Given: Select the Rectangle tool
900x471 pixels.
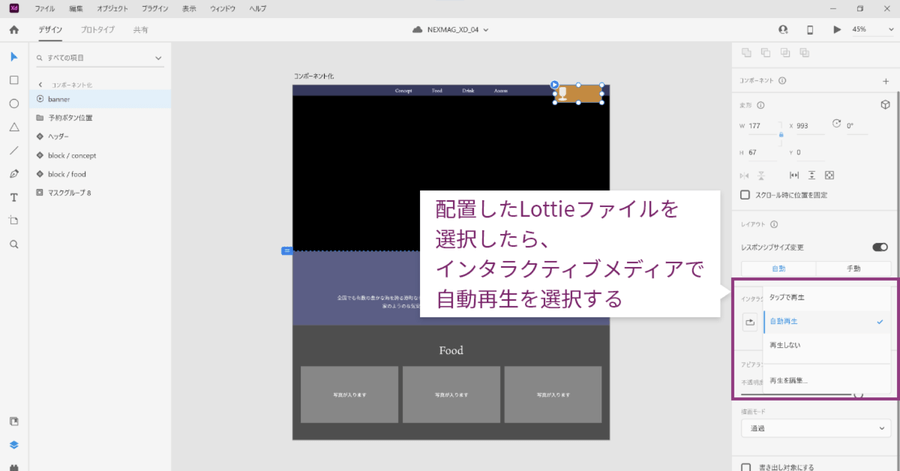Looking at the screenshot, I should (x=14, y=80).
